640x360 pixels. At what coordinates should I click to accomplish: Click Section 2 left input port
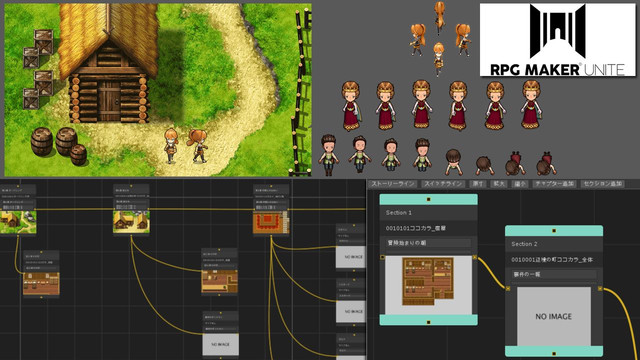(508, 289)
